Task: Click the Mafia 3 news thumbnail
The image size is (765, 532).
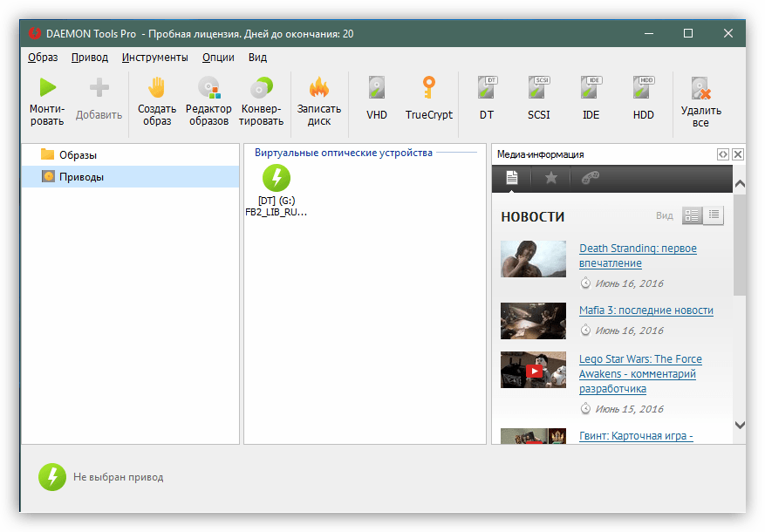Action: 533,321
